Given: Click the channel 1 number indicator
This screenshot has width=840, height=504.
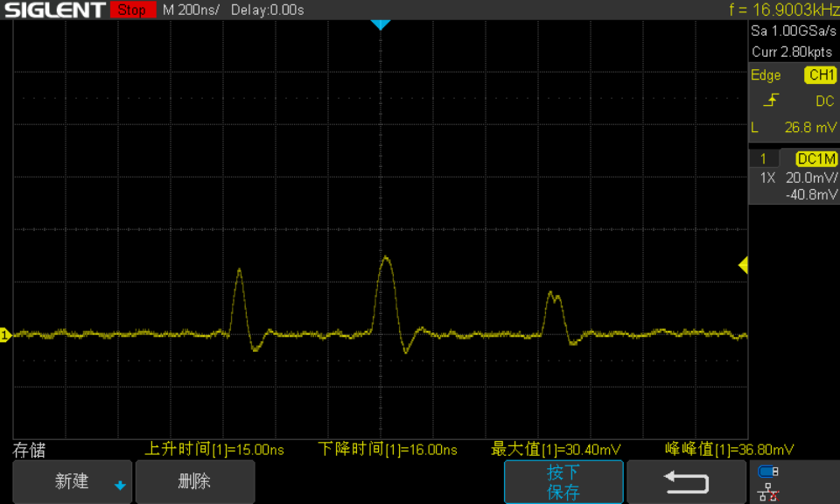Looking at the screenshot, I should pos(763,159).
